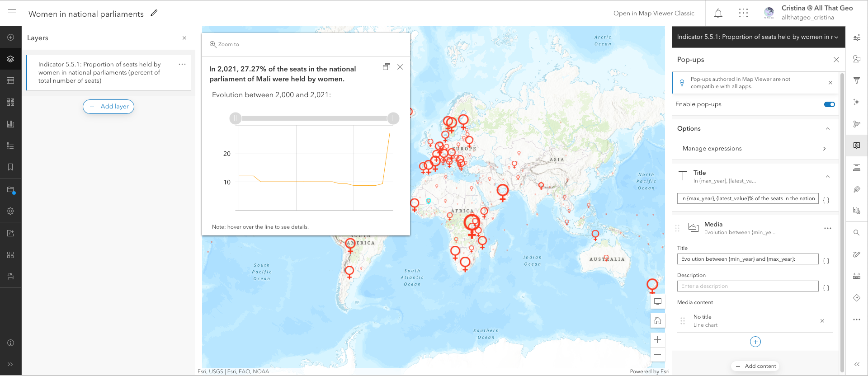Collapse the pop-up Title section

coord(828,177)
